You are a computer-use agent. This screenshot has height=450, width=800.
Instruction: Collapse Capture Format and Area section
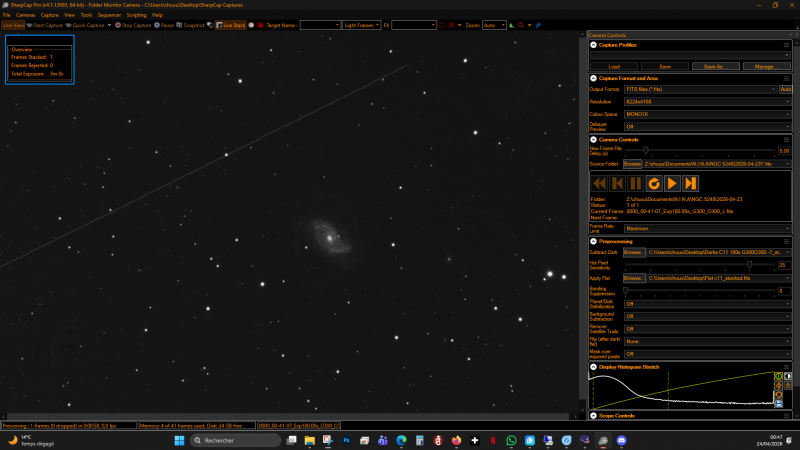593,78
